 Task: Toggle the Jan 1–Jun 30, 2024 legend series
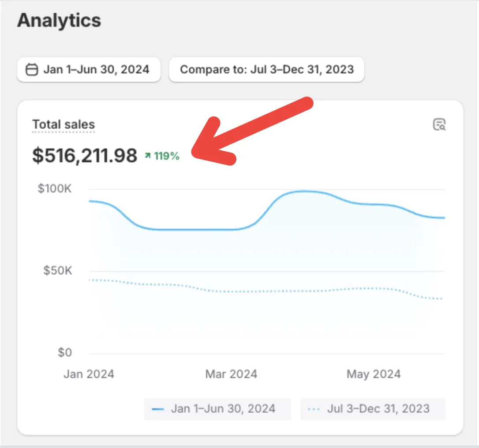coord(217,409)
